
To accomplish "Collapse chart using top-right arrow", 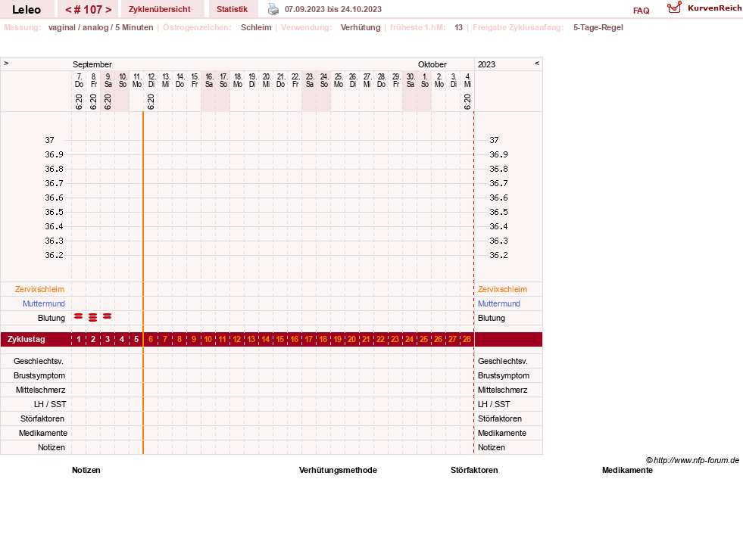I will [537, 63].
